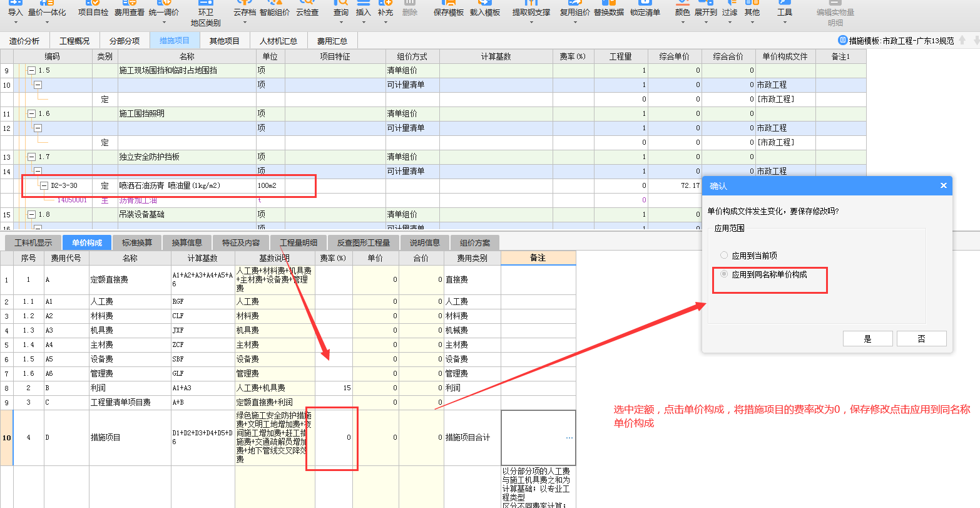Image resolution: width=980 pixels, height=508 pixels.
Task: Collapse tree node 1.5
Action: tap(32, 71)
